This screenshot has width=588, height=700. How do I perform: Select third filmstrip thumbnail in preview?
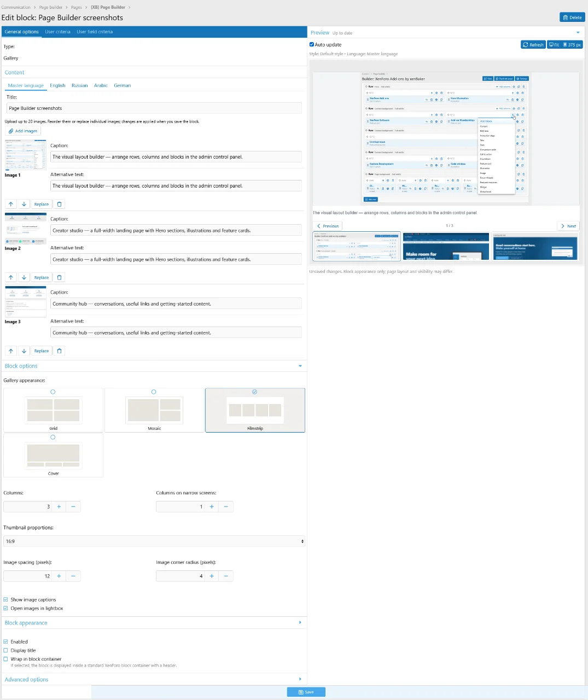535,246
